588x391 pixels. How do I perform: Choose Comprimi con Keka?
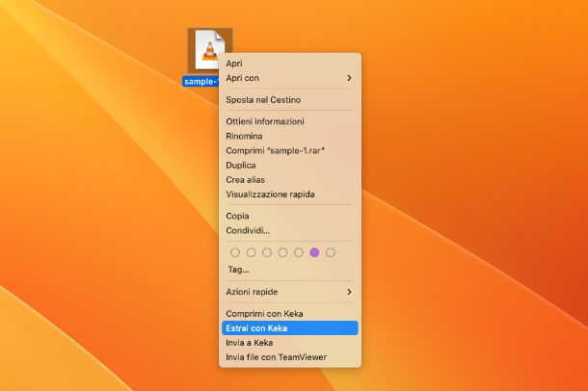click(x=290, y=314)
